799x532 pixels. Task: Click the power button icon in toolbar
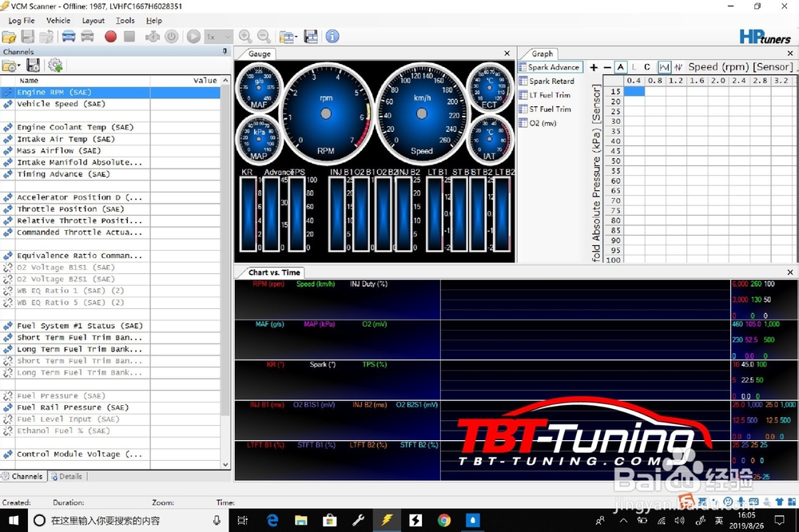click(172, 37)
